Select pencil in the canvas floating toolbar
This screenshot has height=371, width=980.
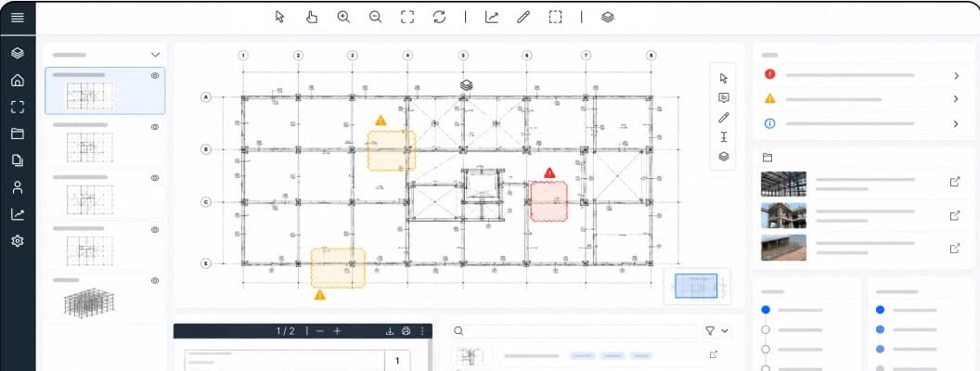click(724, 118)
